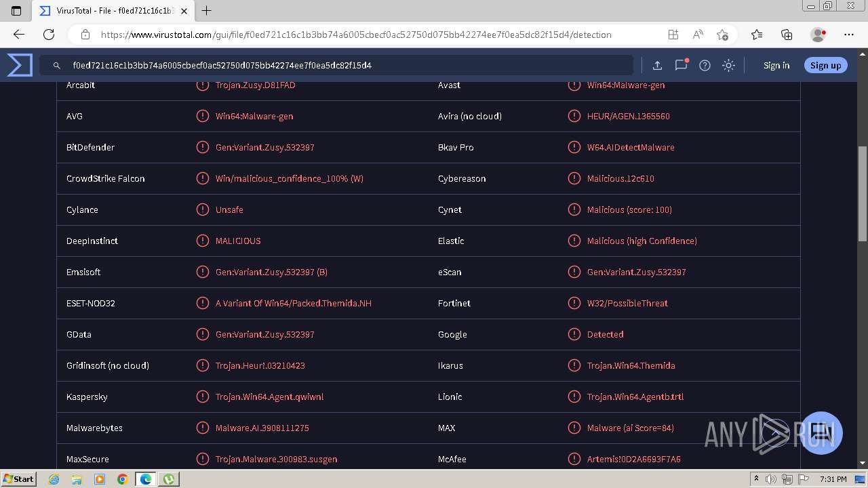The image size is (868, 488).
Task: Click warning icon in CrowdStrike Falcon row
Action: point(202,178)
